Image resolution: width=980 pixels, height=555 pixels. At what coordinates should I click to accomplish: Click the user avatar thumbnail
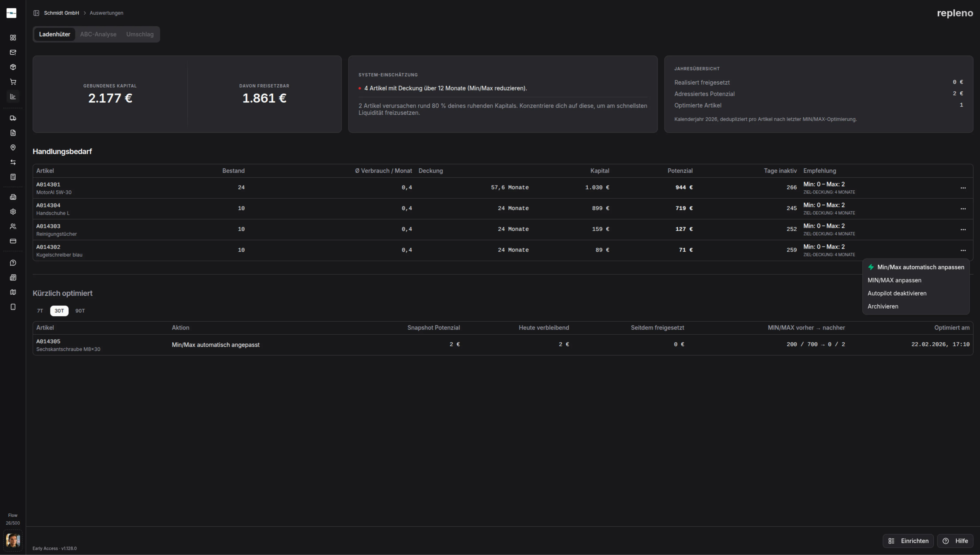click(x=13, y=540)
